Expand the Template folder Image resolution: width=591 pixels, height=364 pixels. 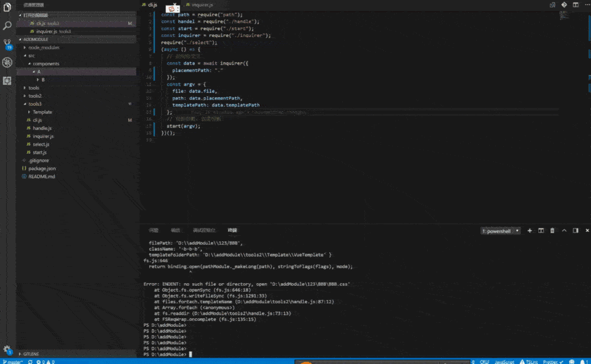pos(76,112)
